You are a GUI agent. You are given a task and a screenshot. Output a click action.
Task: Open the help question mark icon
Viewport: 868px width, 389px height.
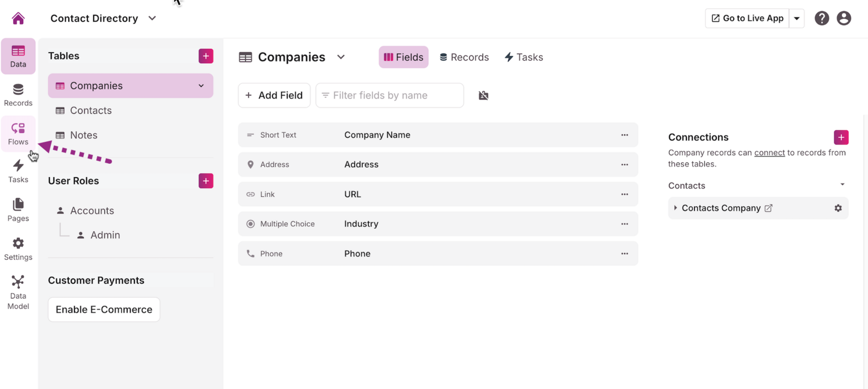(x=822, y=19)
